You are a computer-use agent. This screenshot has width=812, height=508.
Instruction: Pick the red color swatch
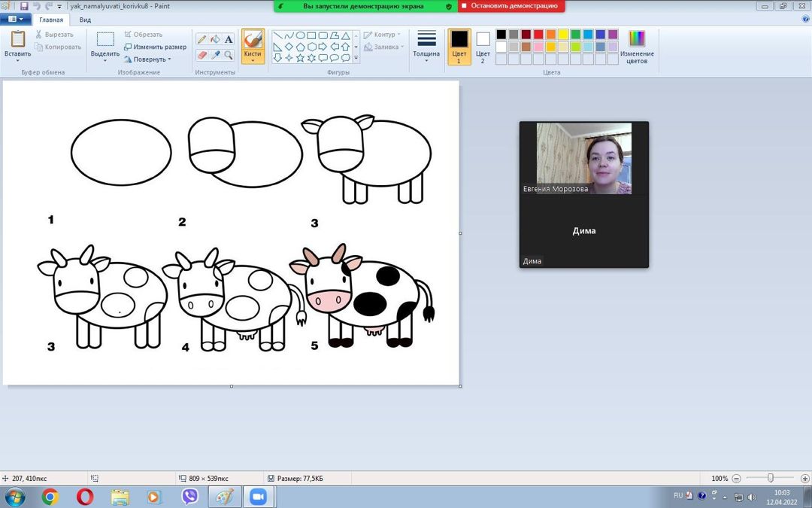(538, 35)
